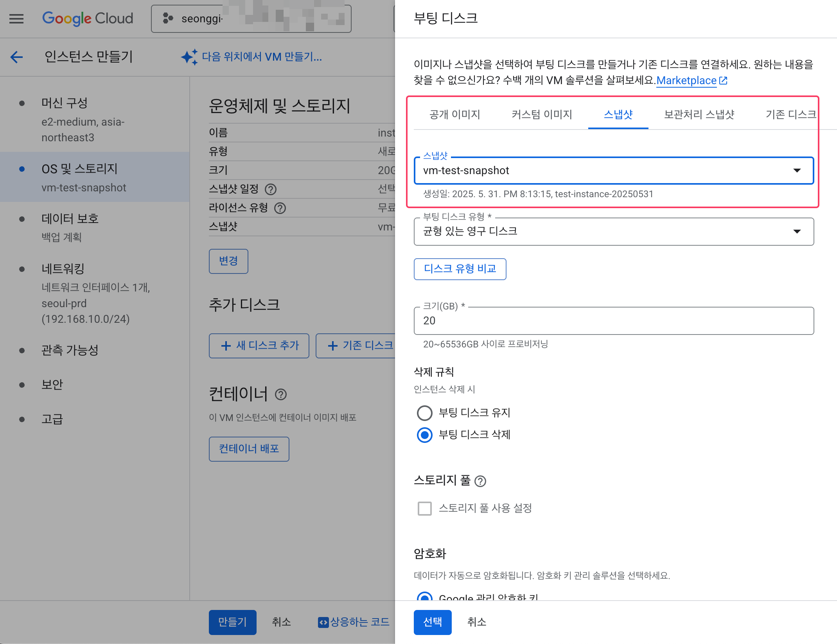837x644 pixels.
Task: Switch to the 공개 이미지 tab
Action: (x=454, y=115)
